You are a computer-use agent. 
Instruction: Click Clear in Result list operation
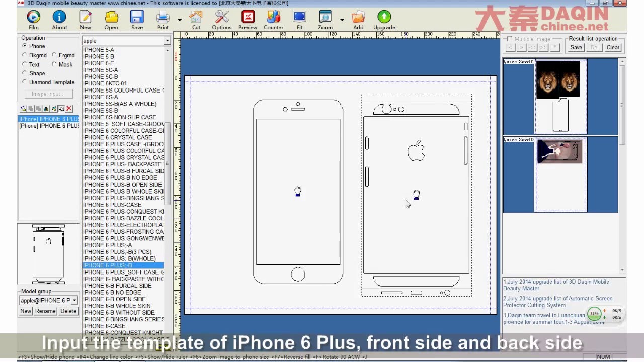[613, 47]
